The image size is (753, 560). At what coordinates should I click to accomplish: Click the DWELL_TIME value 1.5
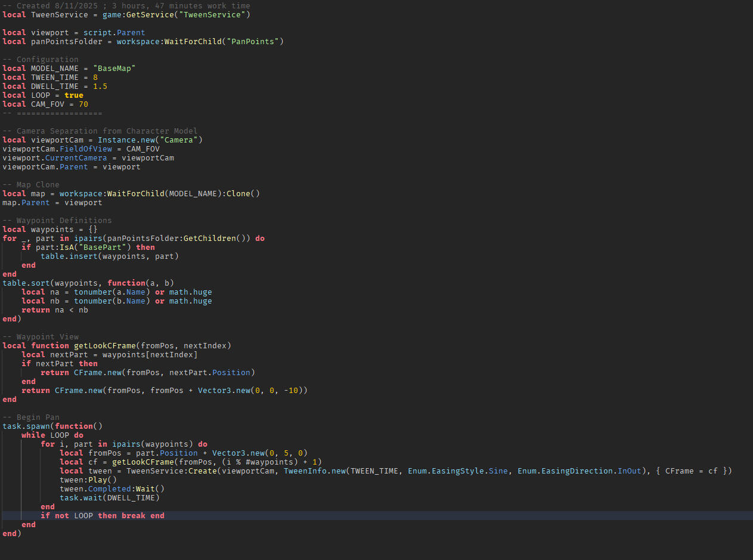point(100,86)
